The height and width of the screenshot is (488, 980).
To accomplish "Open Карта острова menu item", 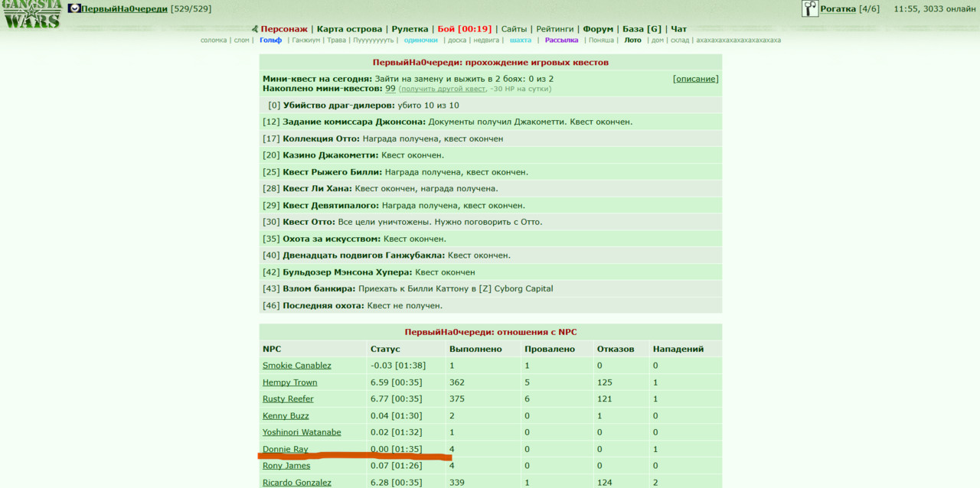I will click(349, 29).
